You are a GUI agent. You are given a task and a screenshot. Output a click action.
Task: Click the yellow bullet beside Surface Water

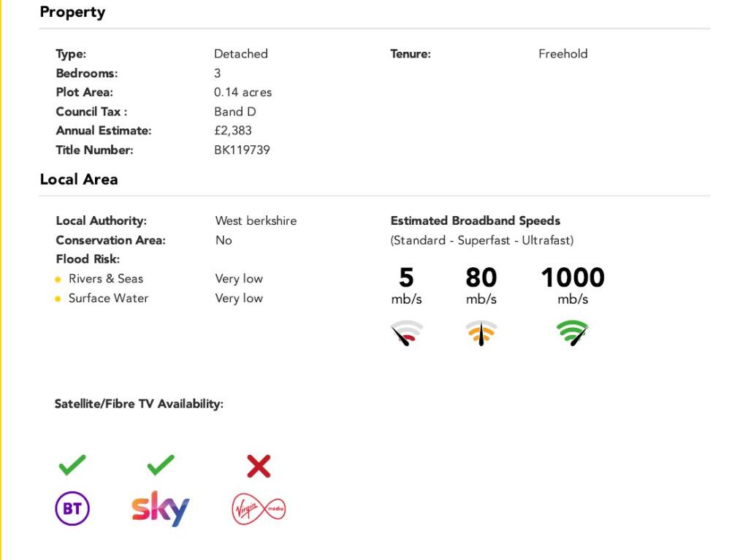click(x=58, y=299)
